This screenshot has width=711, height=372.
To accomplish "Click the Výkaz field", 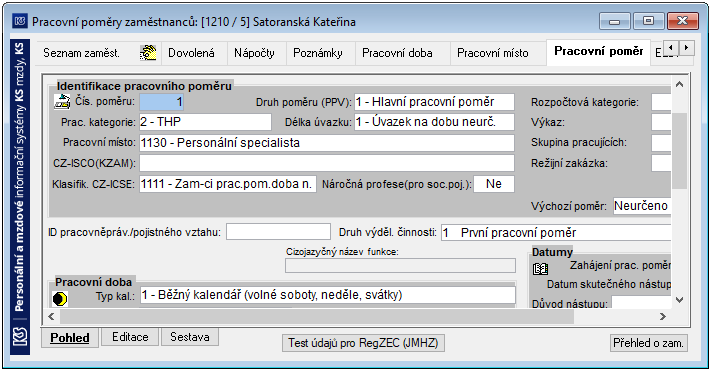I will (x=661, y=122).
